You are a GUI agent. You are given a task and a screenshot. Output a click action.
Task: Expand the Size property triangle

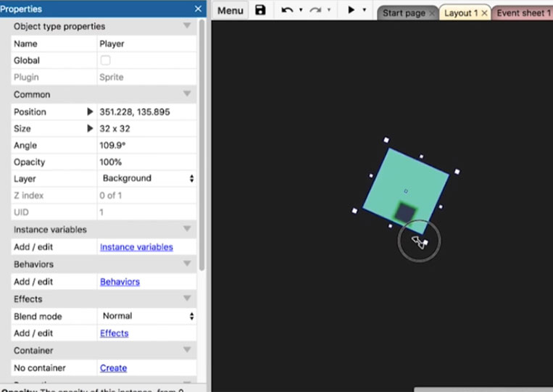point(90,128)
